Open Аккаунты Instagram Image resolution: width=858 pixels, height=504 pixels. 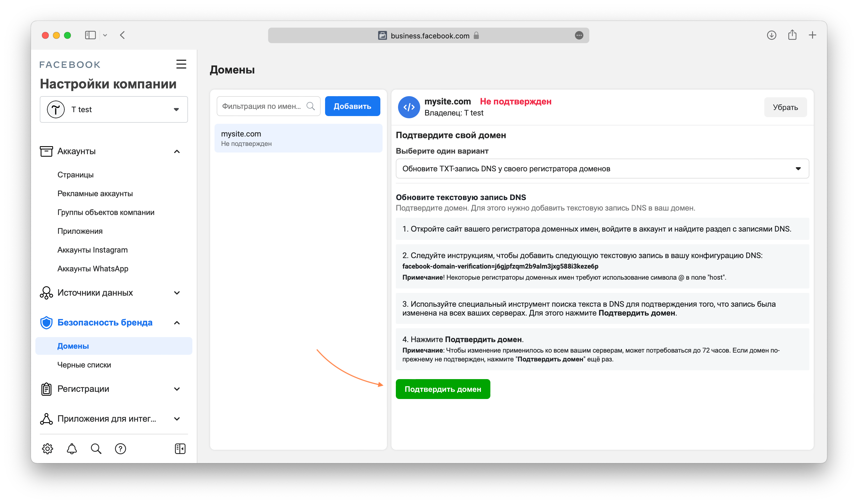[x=93, y=250]
